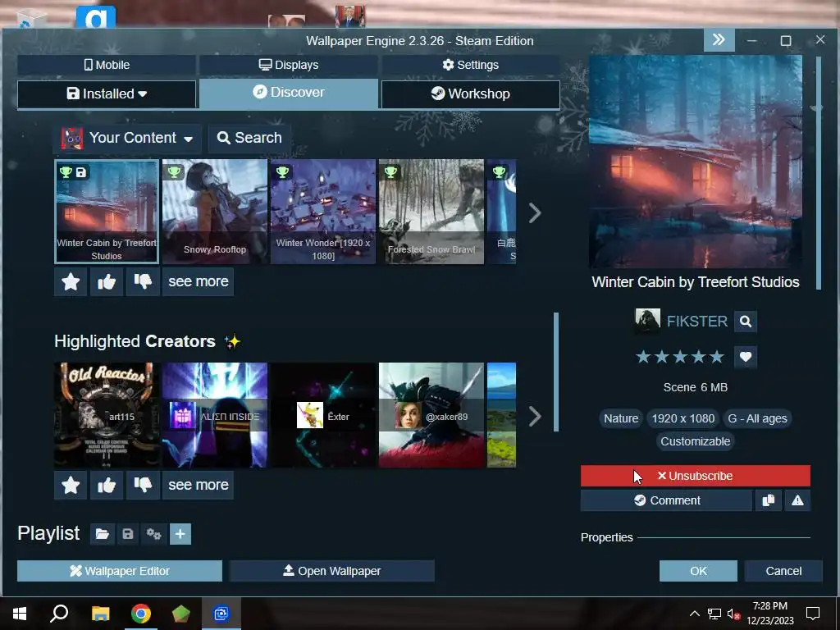Select Forested Snow Brawl thumbnail
840x630 pixels.
click(431, 212)
